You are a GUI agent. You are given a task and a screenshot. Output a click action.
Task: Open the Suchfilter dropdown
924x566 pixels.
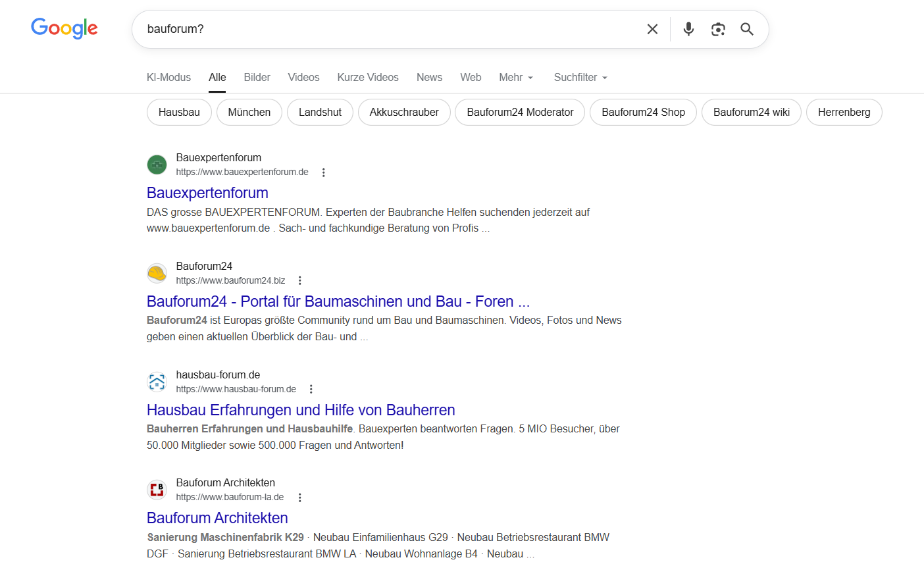[580, 77]
